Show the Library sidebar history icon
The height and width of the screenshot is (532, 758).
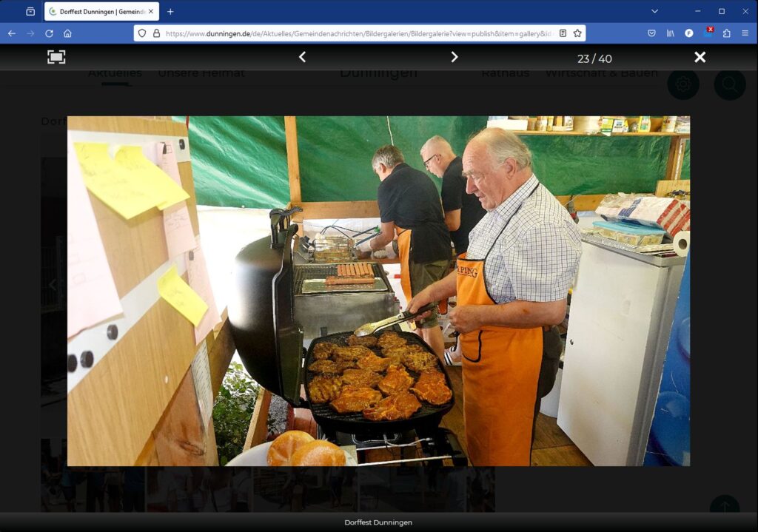671,33
